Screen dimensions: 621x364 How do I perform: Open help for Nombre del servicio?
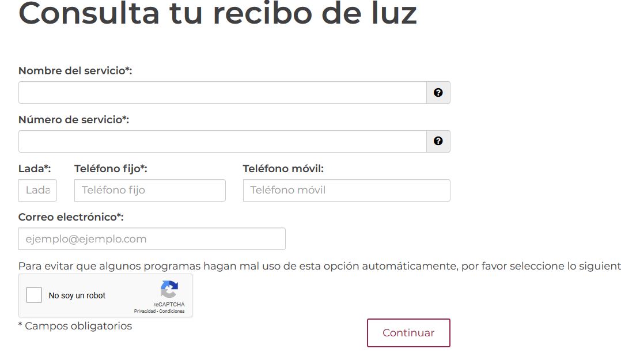point(438,92)
